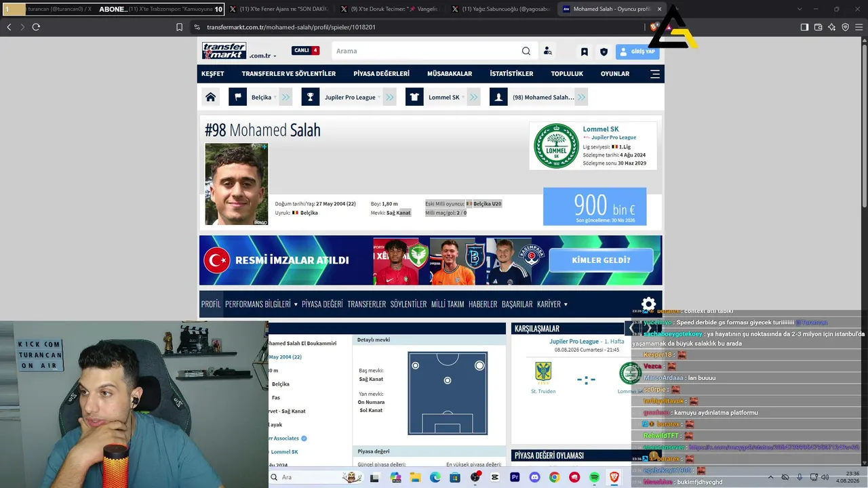Click the Canlı live scores button
This screenshot has height=488, width=868.
[x=305, y=51]
